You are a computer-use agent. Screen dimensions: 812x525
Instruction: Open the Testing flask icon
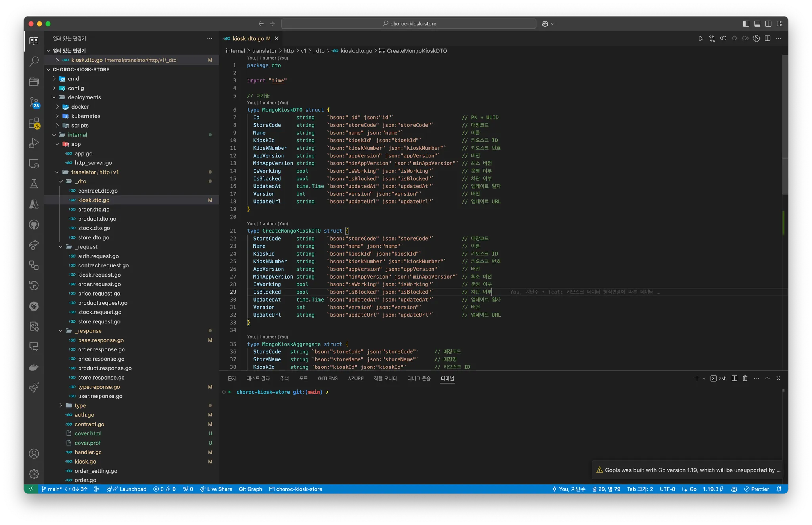34,184
